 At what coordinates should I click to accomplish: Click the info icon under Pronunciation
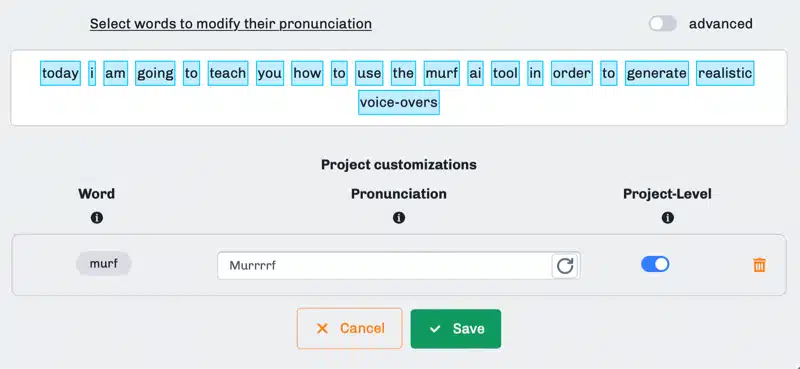pos(399,218)
